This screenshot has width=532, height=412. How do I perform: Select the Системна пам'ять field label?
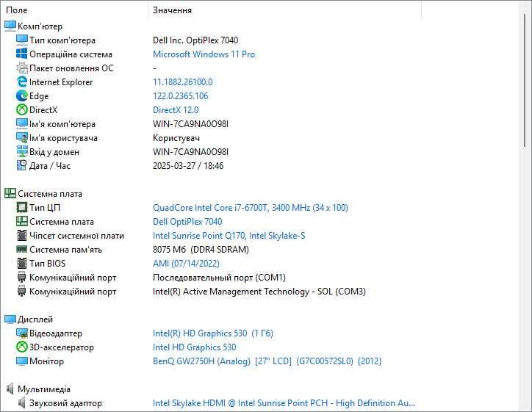click(x=66, y=249)
